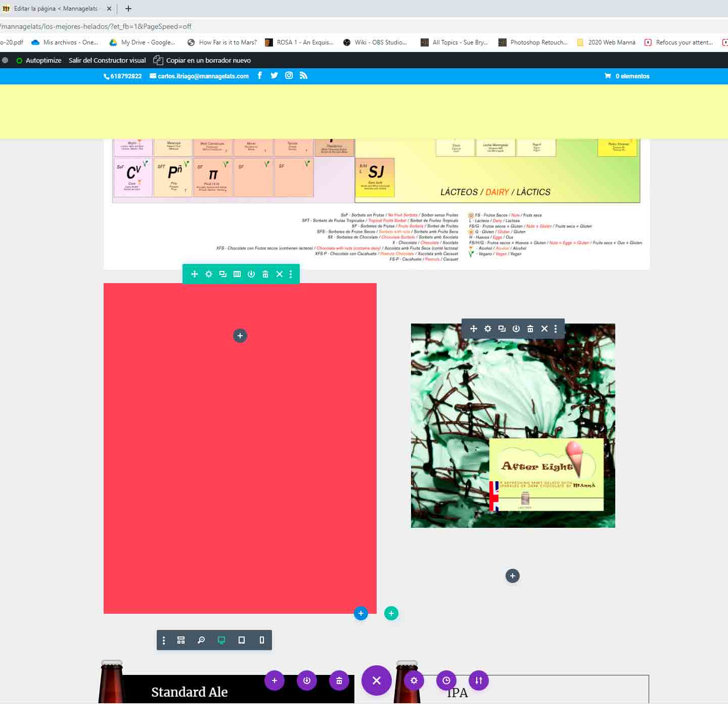Open Twitter icon in top header
Viewport: 728px width, 728px height.
point(274,75)
